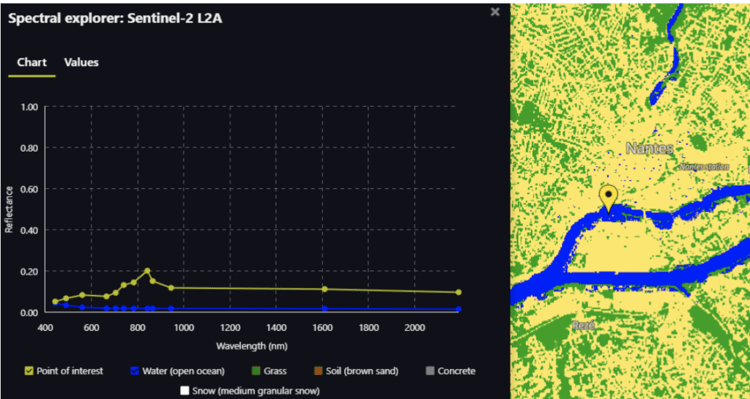Click the first yellow point near 443 nm
Image resolution: width=750 pixels, height=399 pixels.
point(55,301)
